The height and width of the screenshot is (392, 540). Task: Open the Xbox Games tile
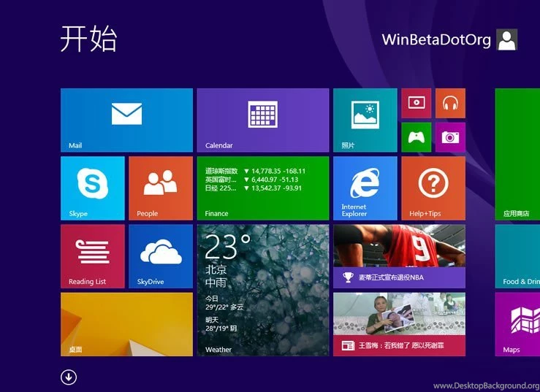coord(416,137)
